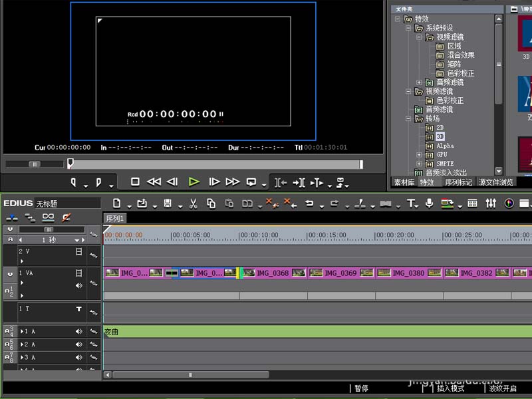Switch to the 素材库 tab

pyautogui.click(x=404, y=182)
